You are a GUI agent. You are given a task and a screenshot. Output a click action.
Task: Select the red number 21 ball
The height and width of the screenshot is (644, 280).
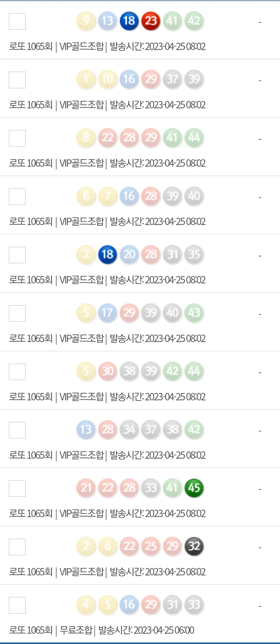pos(86,488)
